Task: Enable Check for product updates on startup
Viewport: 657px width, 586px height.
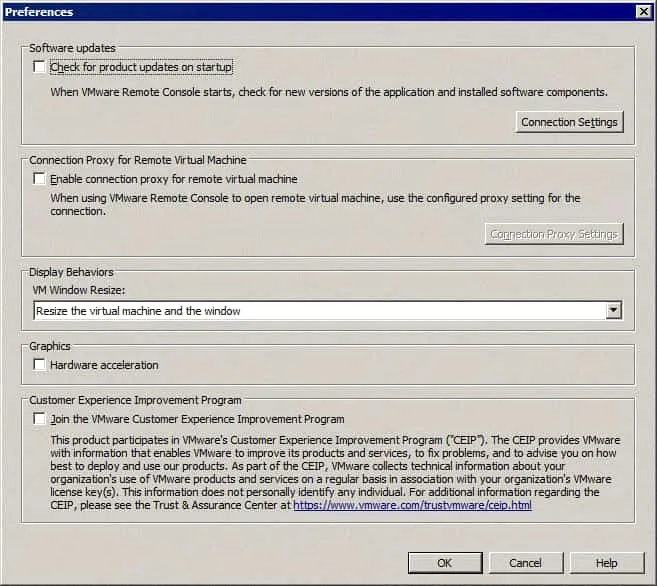Action: coord(40,68)
